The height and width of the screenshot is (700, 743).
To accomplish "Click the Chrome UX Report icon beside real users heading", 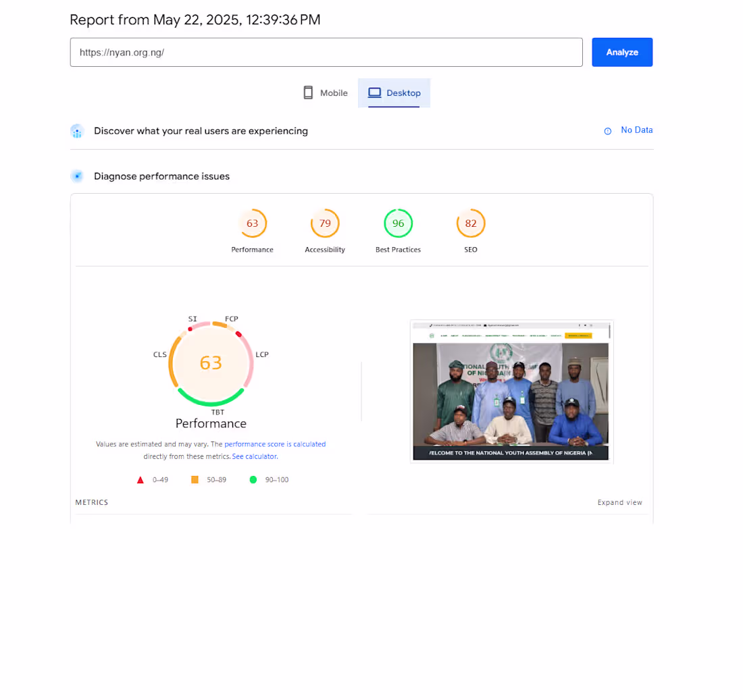I will point(77,131).
